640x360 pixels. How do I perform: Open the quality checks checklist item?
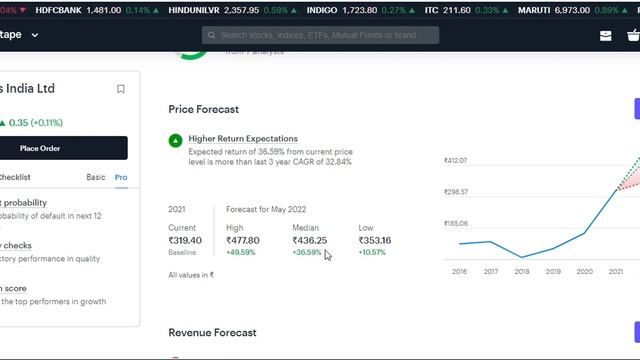click(x=16, y=245)
